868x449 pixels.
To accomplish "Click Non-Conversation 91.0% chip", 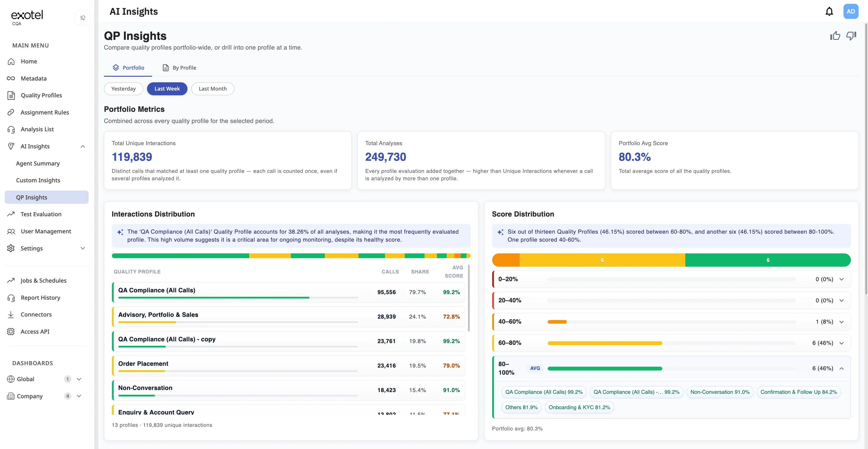I will point(720,392).
